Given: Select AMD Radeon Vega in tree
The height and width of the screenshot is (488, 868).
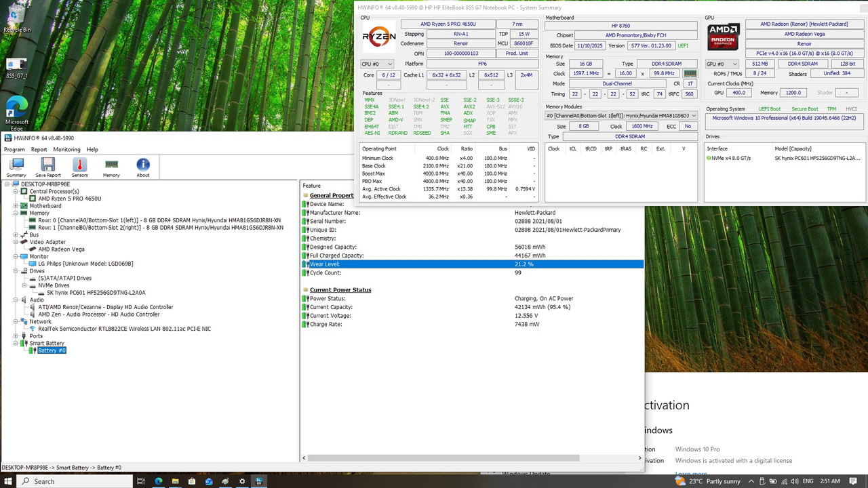Looking at the screenshot, I should click(x=61, y=249).
